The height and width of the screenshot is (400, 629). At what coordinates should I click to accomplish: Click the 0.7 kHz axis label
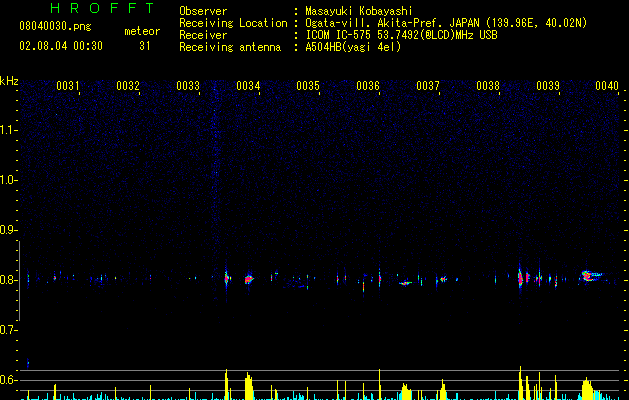[8, 330]
